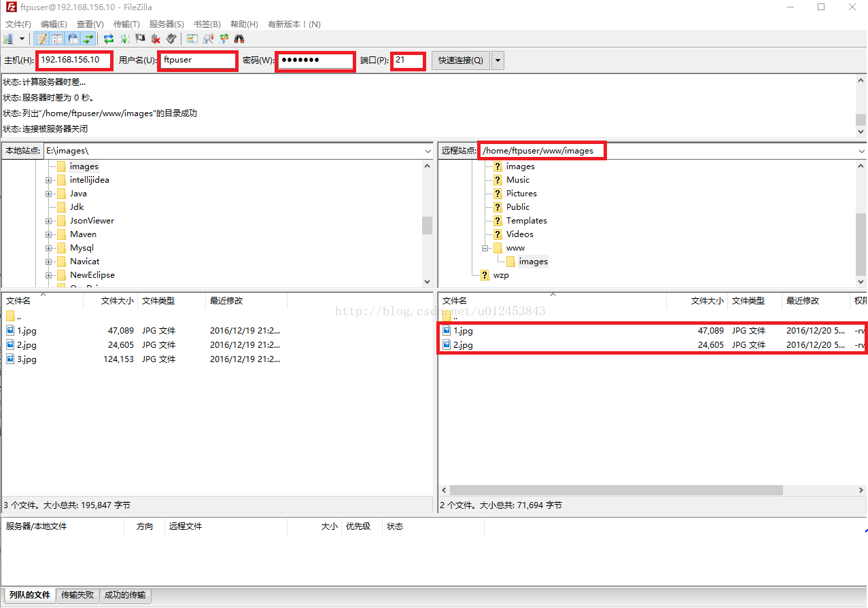868x608 pixels.
Task: Toggle the transfer queue display
Action: pyautogui.click(x=88, y=39)
